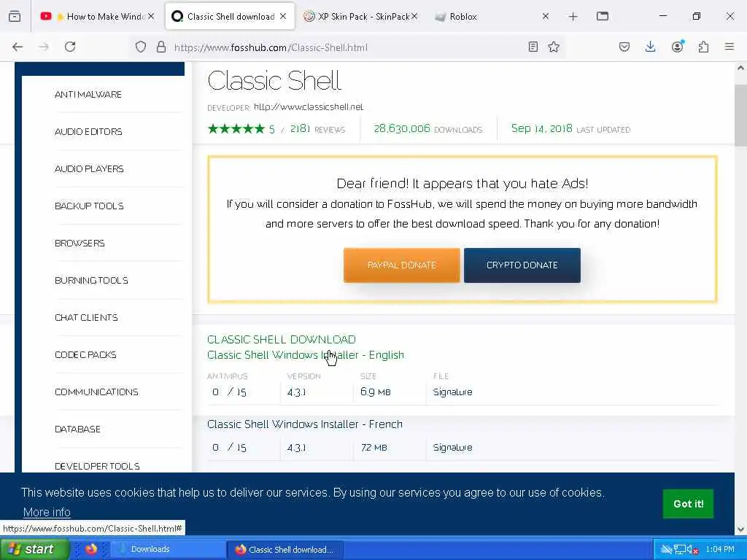The width and height of the screenshot is (747, 560).
Task: Open Burning Tools category
Action: pos(91,280)
